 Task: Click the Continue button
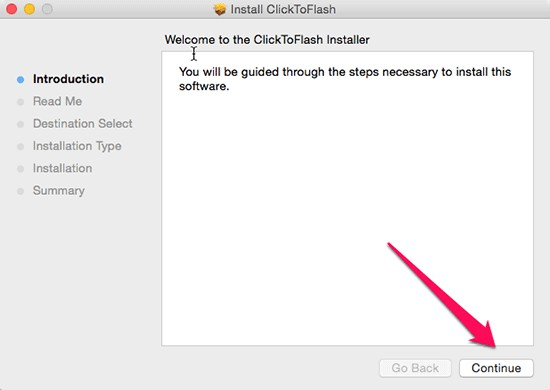pyautogui.click(x=496, y=368)
